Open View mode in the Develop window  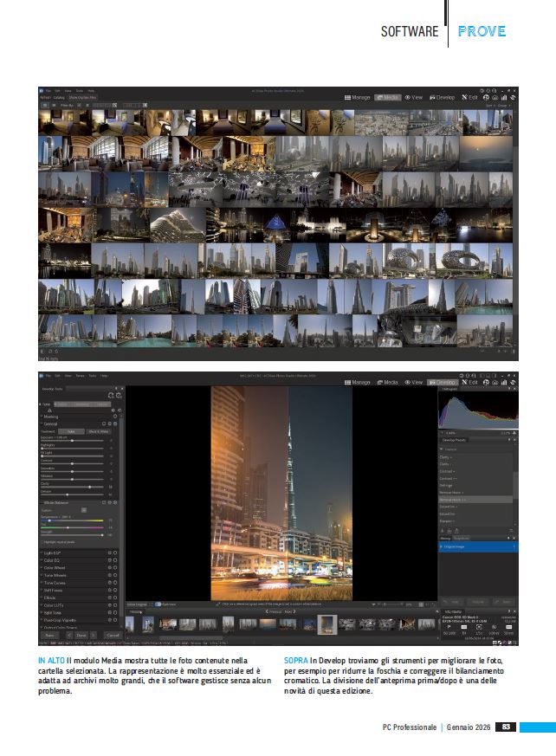(x=414, y=383)
